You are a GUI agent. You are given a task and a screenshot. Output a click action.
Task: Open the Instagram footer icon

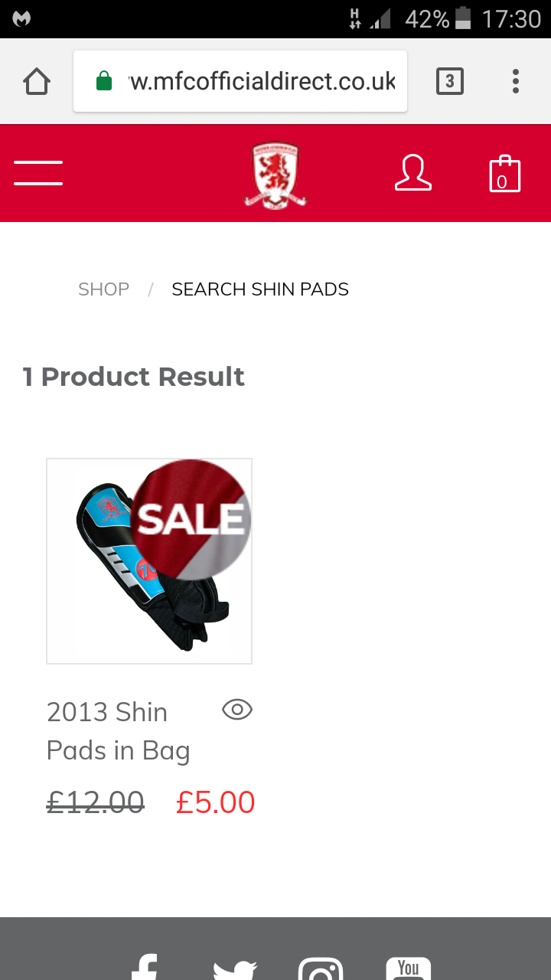pyautogui.click(x=320, y=969)
